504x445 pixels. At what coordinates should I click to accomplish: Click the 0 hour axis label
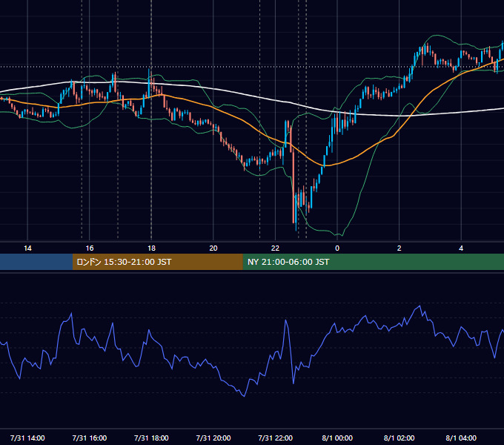point(337,248)
